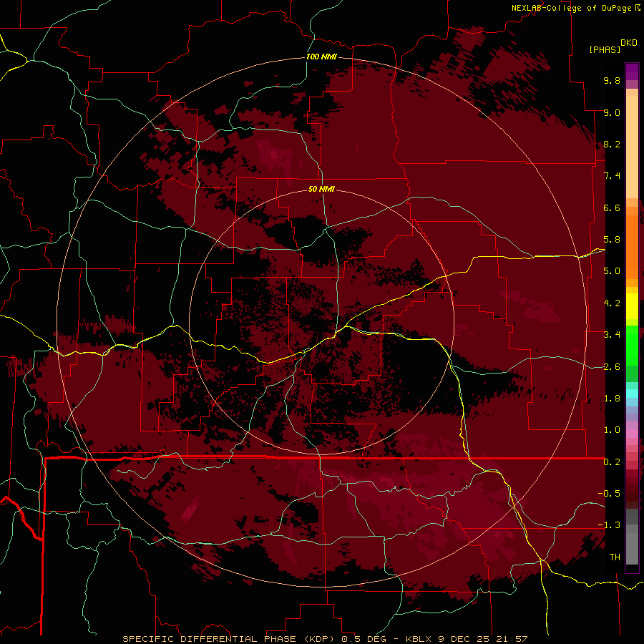Click the DKD label above the color scale
644x644 pixels.
tap(629, 43)
